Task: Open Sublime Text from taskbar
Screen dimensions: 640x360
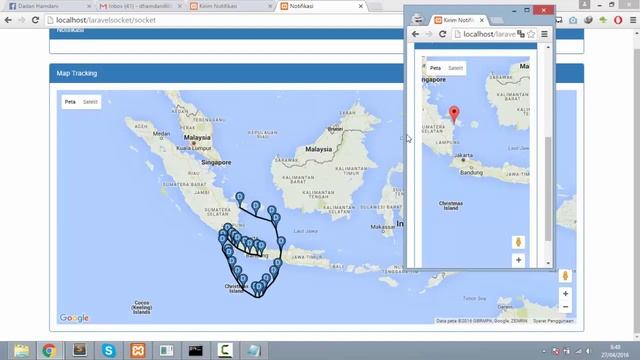Action: (79, 351)
